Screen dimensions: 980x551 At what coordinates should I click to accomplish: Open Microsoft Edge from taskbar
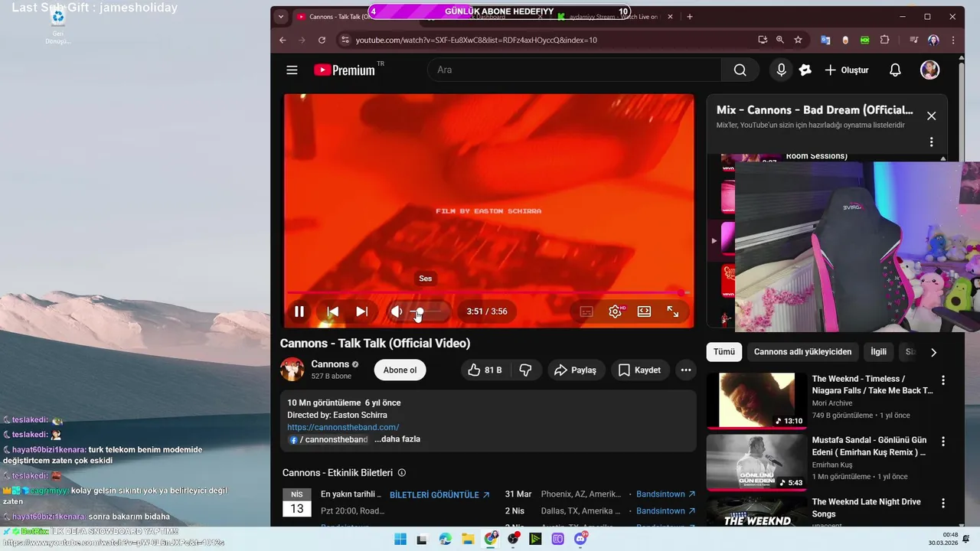point(446,539)
